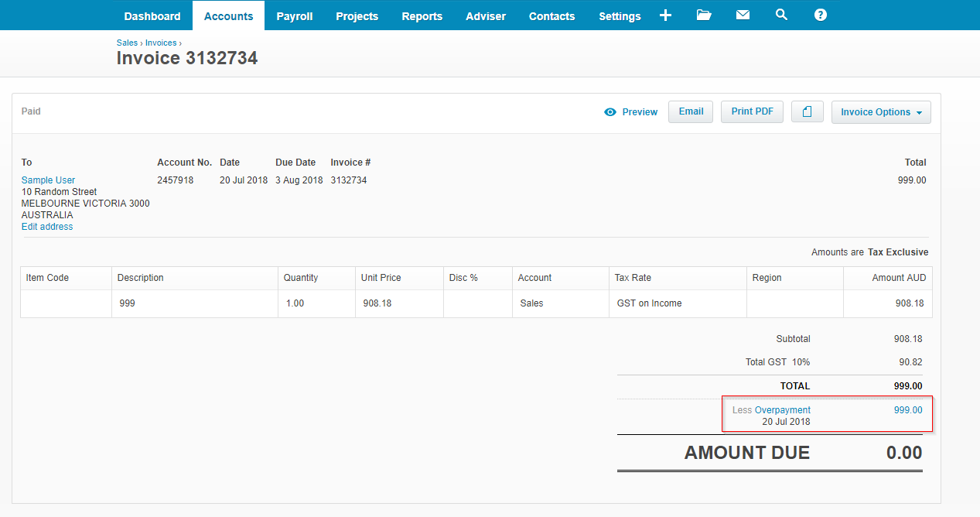Open the Overpayment link
Screen dimensions: 980x517
click(x=783, y=410)
